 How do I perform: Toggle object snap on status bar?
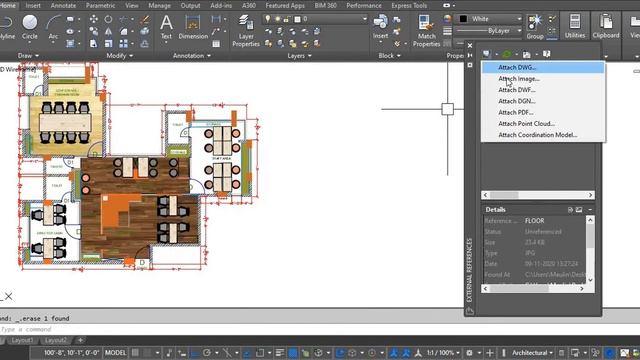tap(260, 353)
